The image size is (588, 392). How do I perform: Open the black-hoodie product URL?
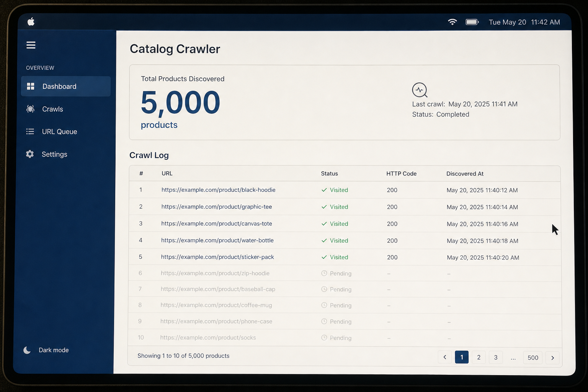pyautogui.click(x=218, y=190)
